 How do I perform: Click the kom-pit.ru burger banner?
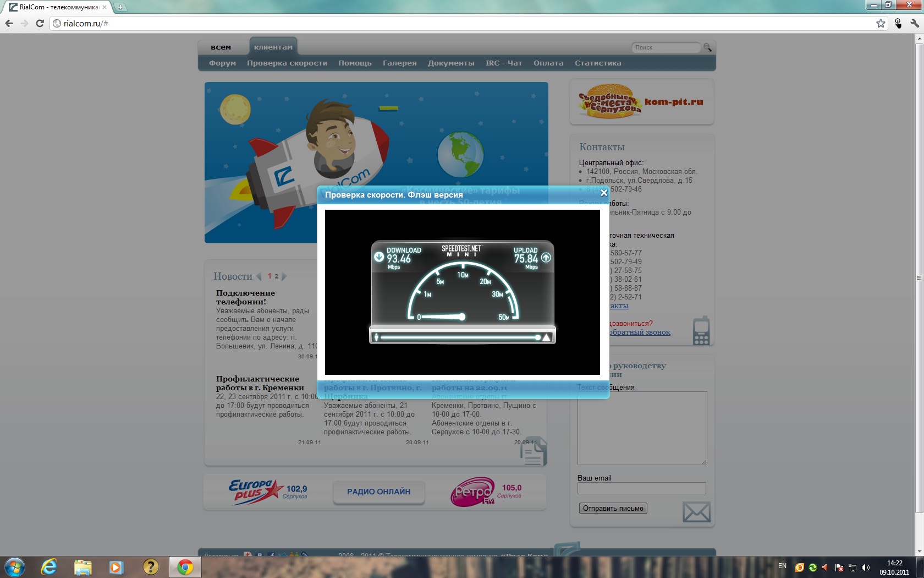click(x=641, y=102)
